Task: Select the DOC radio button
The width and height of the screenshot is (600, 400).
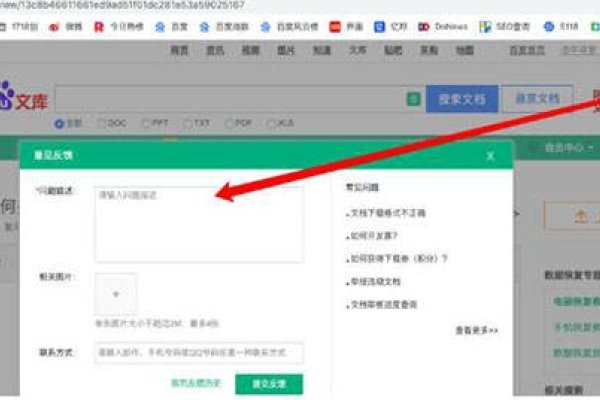Action: 101,123
